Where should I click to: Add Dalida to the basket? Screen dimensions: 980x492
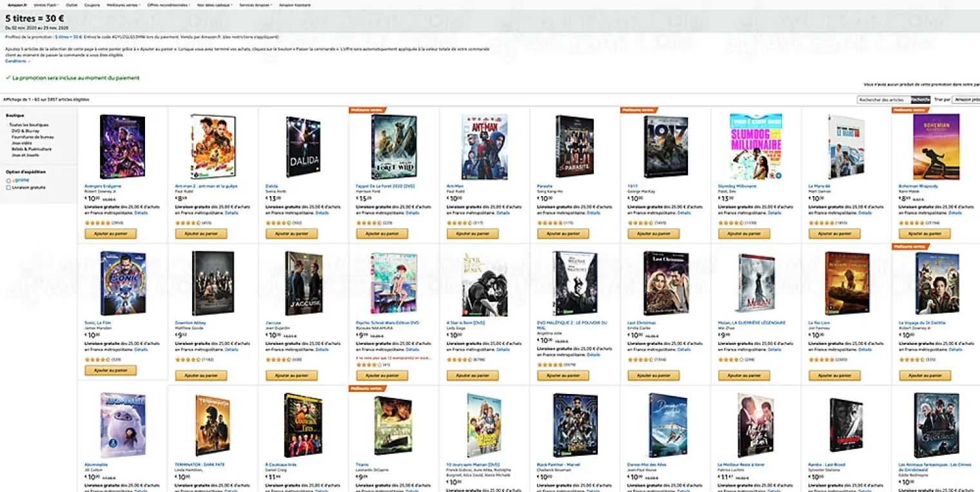291,233
